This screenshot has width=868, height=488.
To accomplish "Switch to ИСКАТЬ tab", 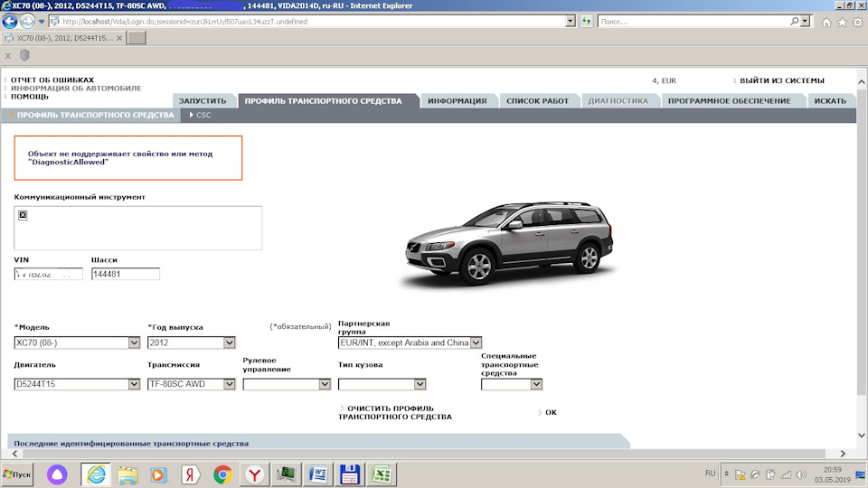I will [830, 100].
